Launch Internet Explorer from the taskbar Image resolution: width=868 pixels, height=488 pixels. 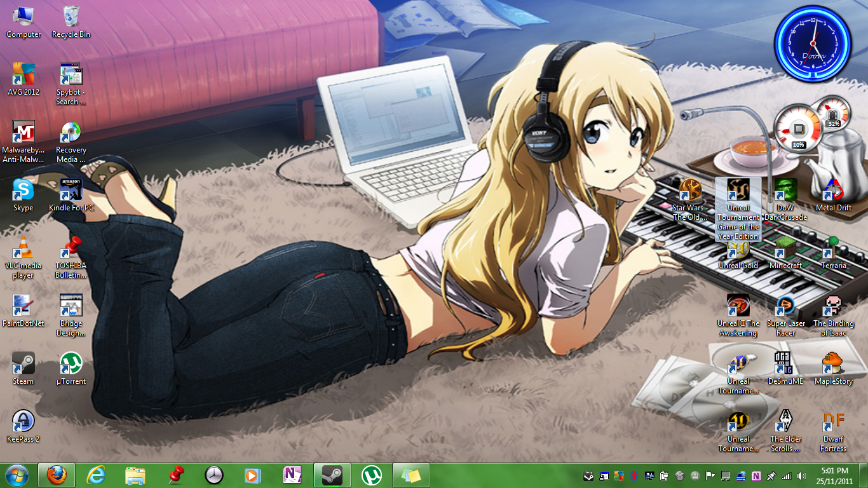[x=96, y=475]
